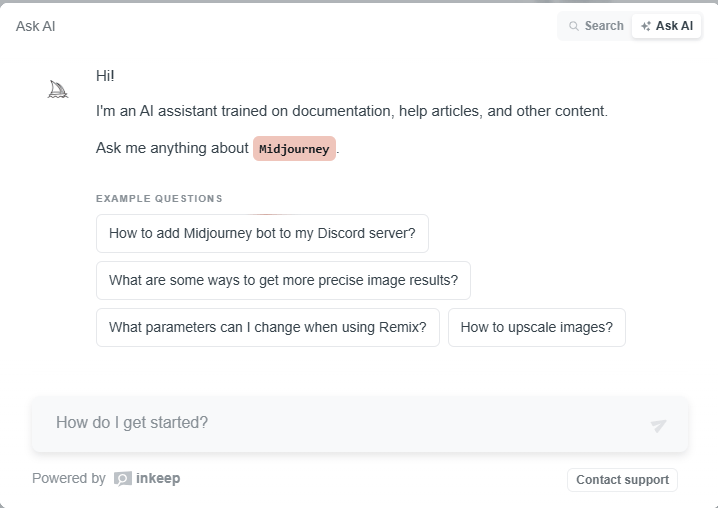718x508 pixels.
Task: Click the sparkle icon beside Ask AI
Action: pos(646,26)
